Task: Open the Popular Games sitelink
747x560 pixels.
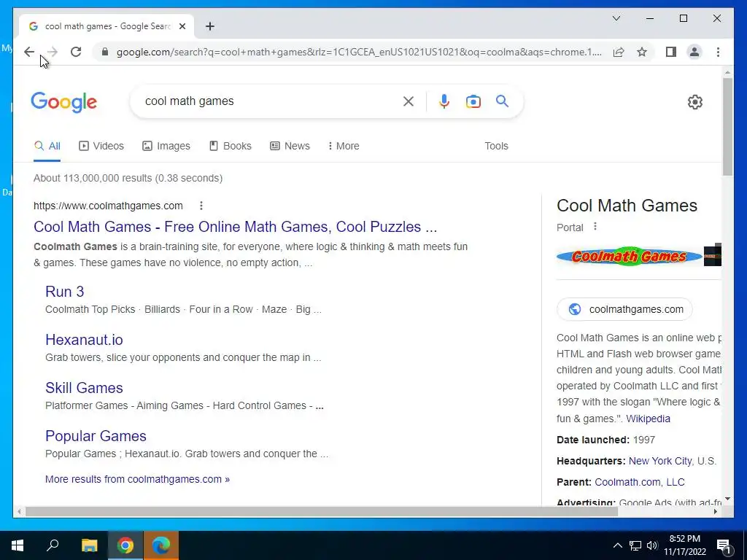Action: click(x=96, y=436)
